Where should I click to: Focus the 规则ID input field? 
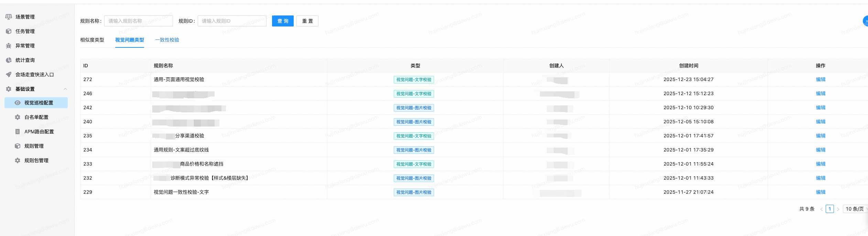click(x=232, y=21)
